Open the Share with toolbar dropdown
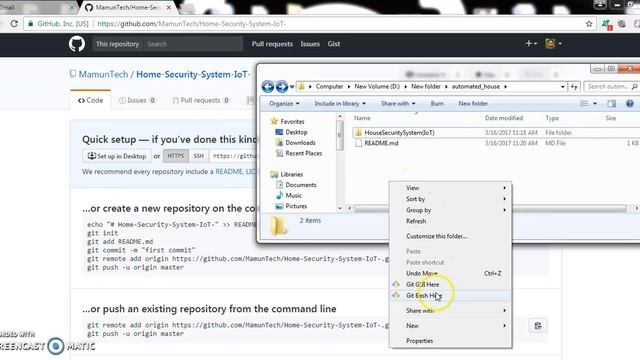640x360 pixels. click(398, 104)
